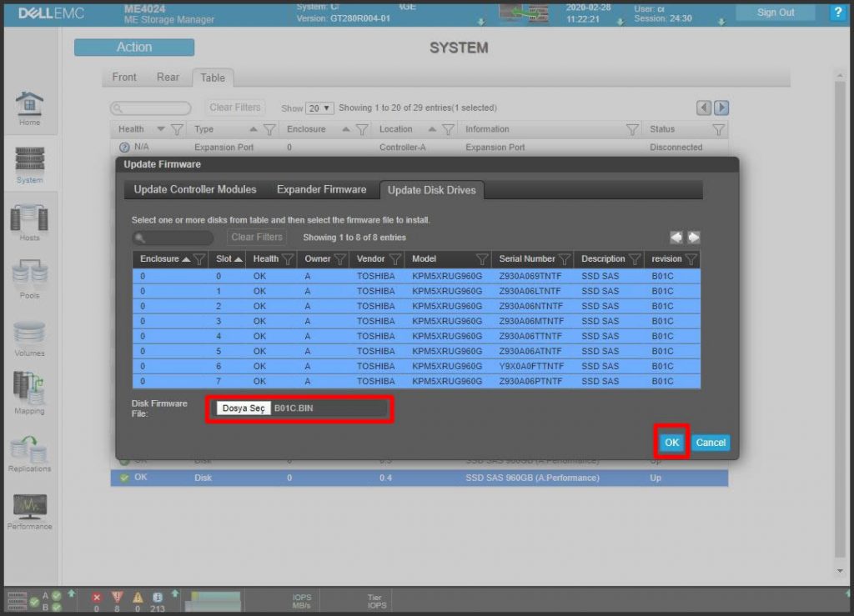This screenshot has height=616, width=854.
Task: Go to previous page in firmware dialog
Action: tap(676, 238)
